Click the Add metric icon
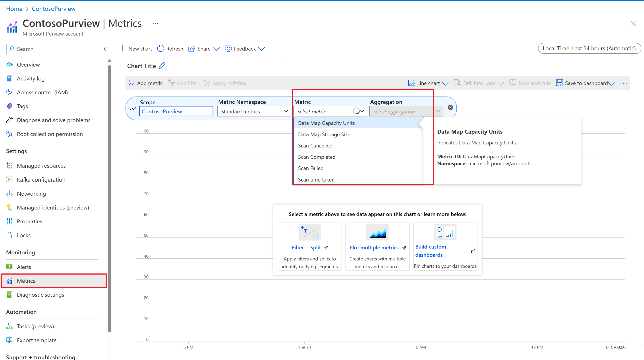 click(132, 83)
